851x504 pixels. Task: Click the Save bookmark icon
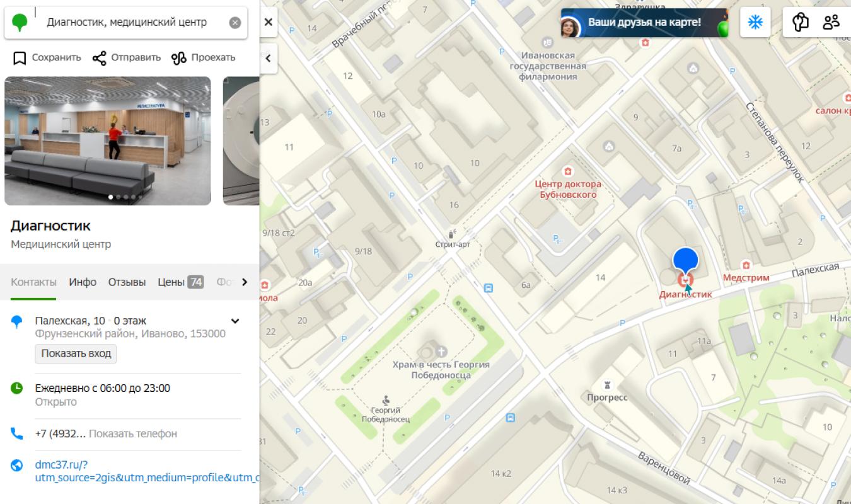20,58
